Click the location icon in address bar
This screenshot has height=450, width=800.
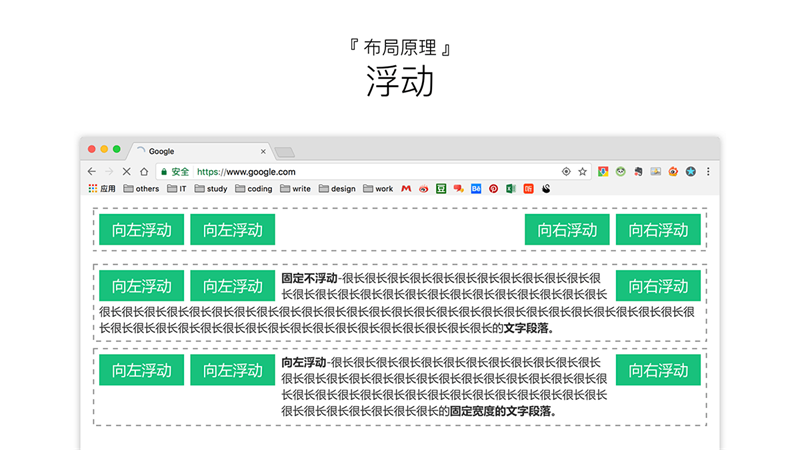click(x=566, y=171)
